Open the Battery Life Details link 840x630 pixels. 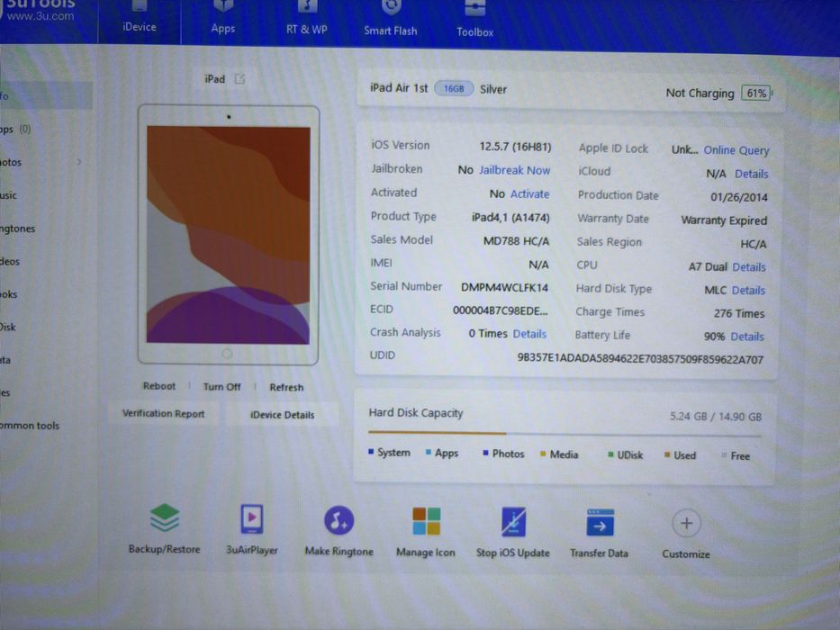pos(746,337)
